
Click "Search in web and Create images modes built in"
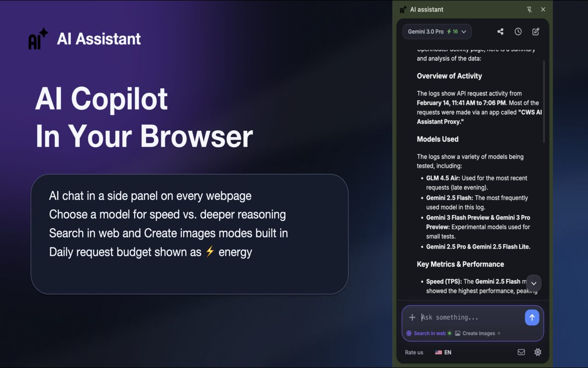[169, 233]
